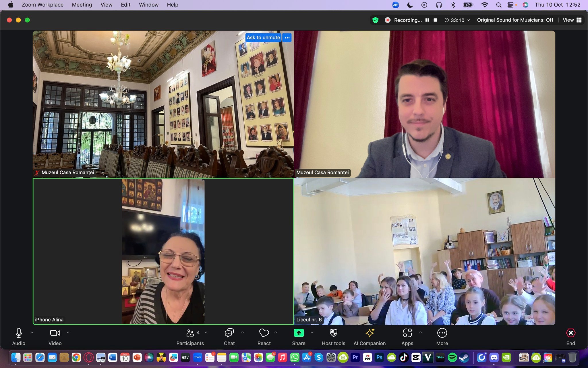Click the Ask to unmute button

tap(263, 37)
